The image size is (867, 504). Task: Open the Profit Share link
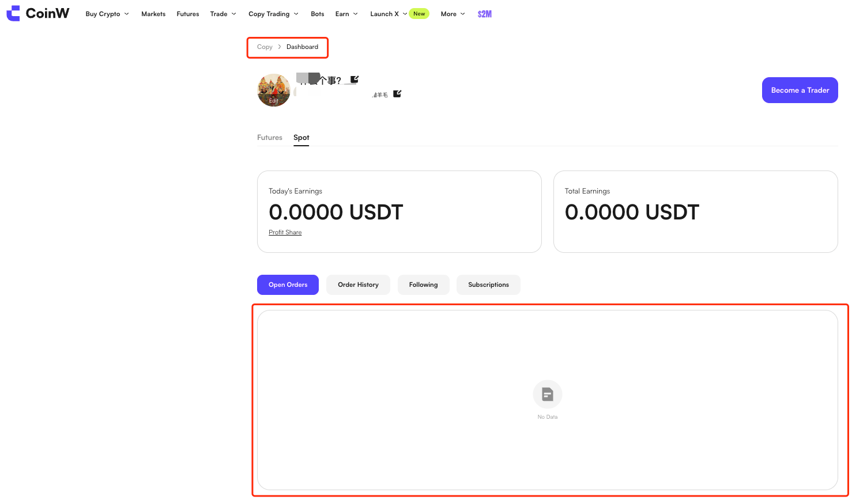285,232
